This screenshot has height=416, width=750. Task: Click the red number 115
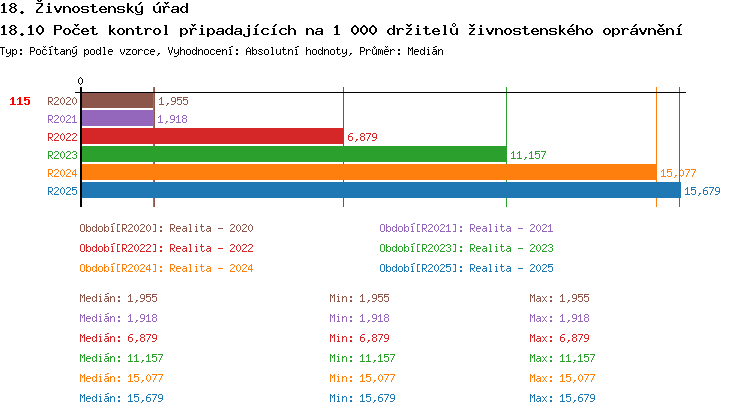(x=20, y=101)
